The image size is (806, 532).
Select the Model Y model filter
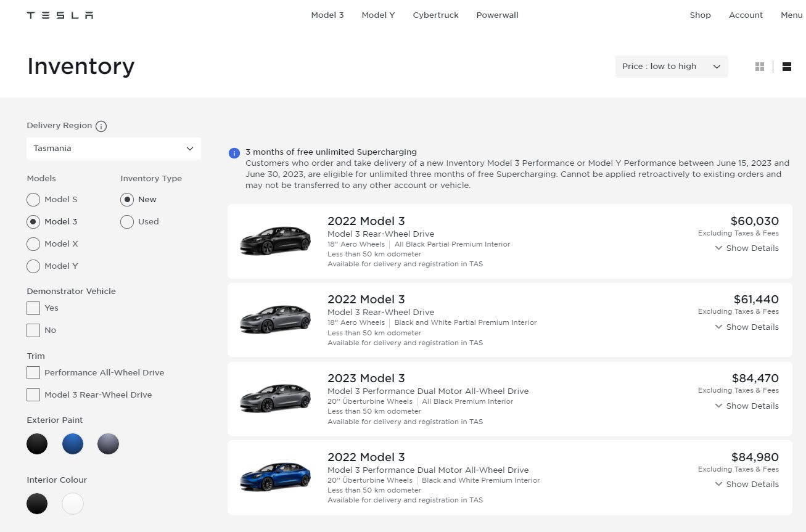(33, 266)
